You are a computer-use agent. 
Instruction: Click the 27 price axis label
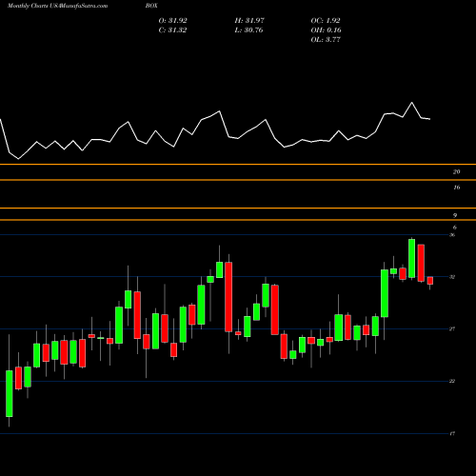click(x=452, y=328)
